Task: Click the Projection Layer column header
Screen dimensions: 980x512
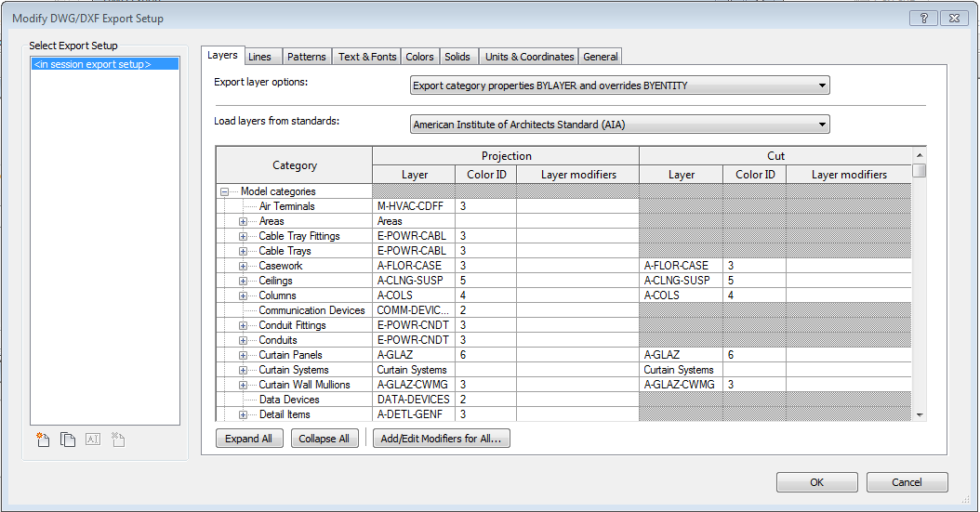Action: coord(415,175)
